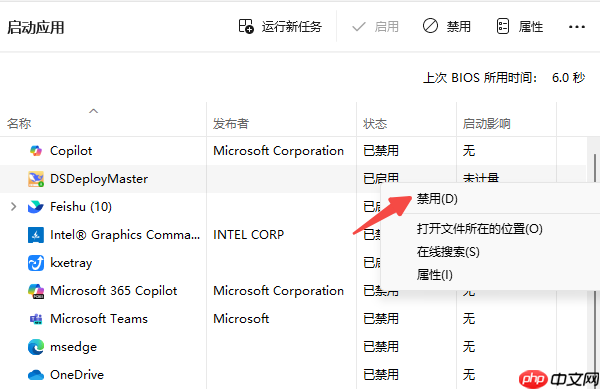This screenshot has height=389, width=600.
Task: Choose 打开文件所在的位置(O) in context menu
Action: tap(479, 229)
